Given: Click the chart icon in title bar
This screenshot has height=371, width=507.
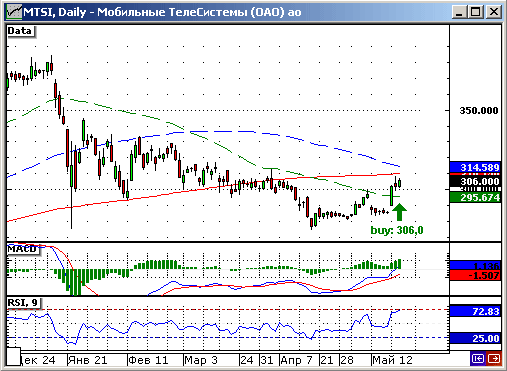Looking at the screenshot, I should (14, 12).
